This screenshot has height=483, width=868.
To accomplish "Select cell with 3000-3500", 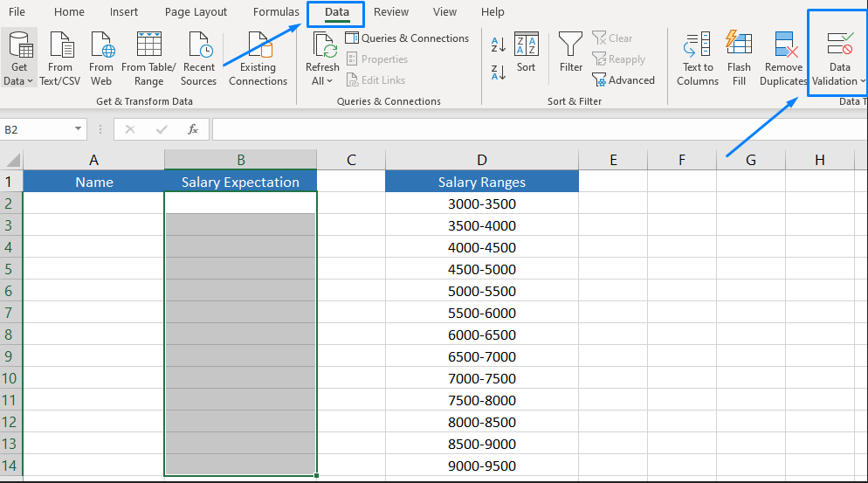I will (x=482, y=204).
